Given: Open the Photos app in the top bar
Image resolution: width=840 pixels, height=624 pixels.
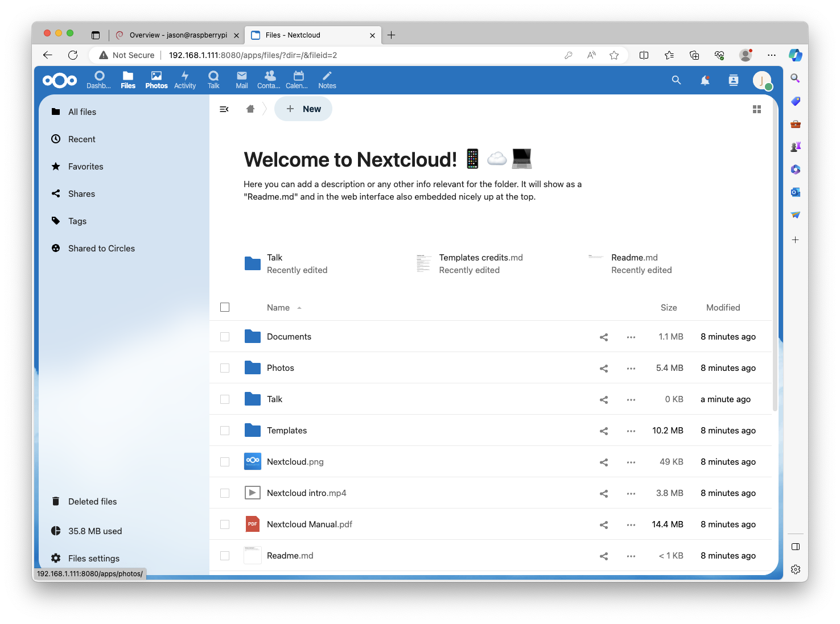Looking at the screenshot, I should pos(156,80).
